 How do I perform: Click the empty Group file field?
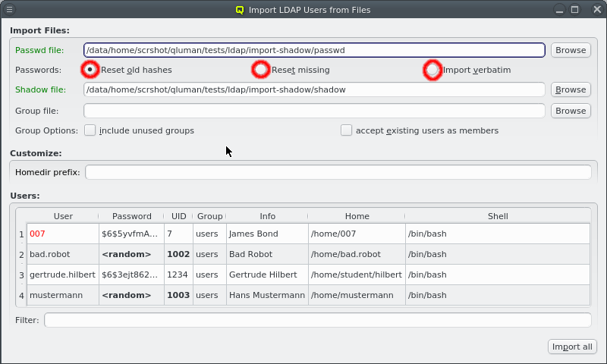coord(314,111)
